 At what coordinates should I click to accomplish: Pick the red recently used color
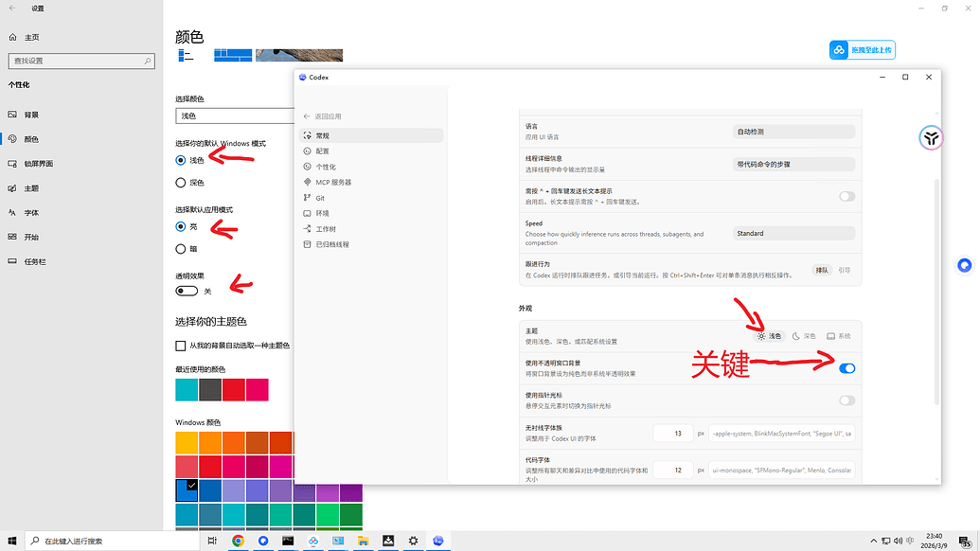[234, 390]
